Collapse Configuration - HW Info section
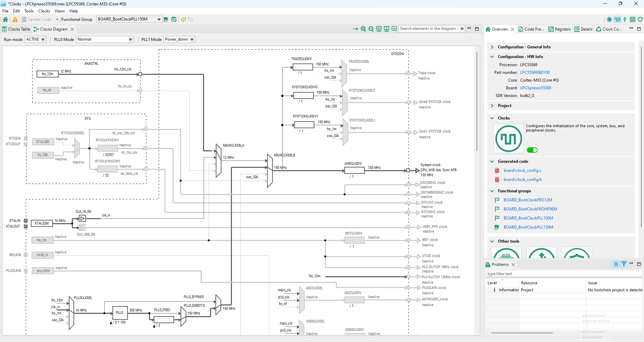The image size is (644, 342). click(x=492, y=57)
